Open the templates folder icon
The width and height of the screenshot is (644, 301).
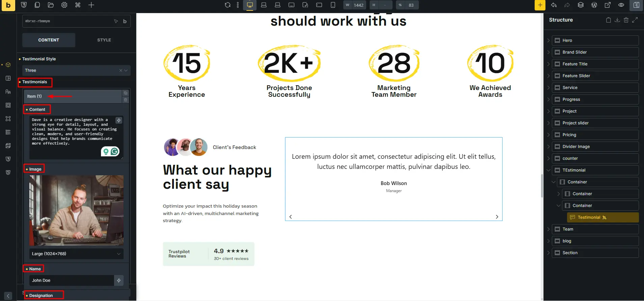pos(51,5)
